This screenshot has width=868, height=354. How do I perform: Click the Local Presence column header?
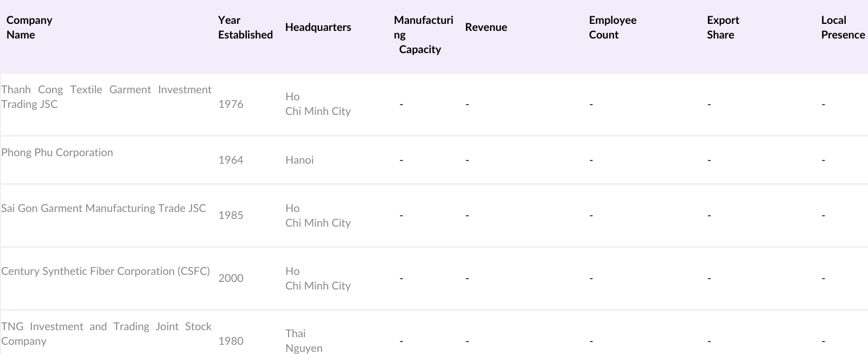[843, 28]
